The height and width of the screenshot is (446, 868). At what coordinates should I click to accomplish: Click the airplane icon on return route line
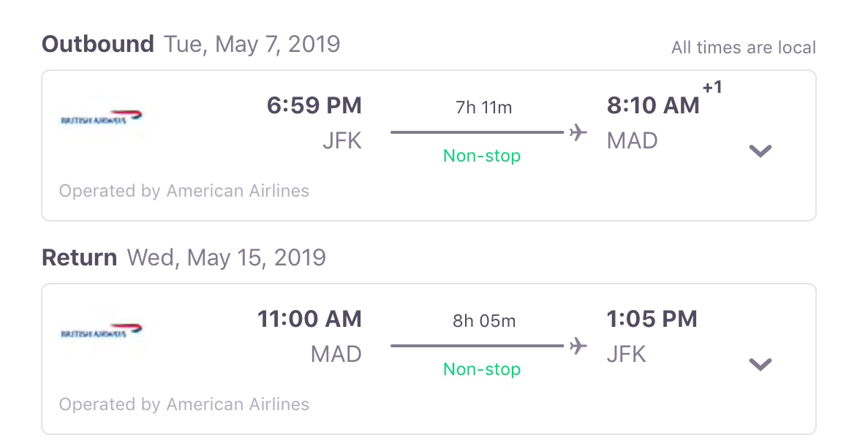579,346
